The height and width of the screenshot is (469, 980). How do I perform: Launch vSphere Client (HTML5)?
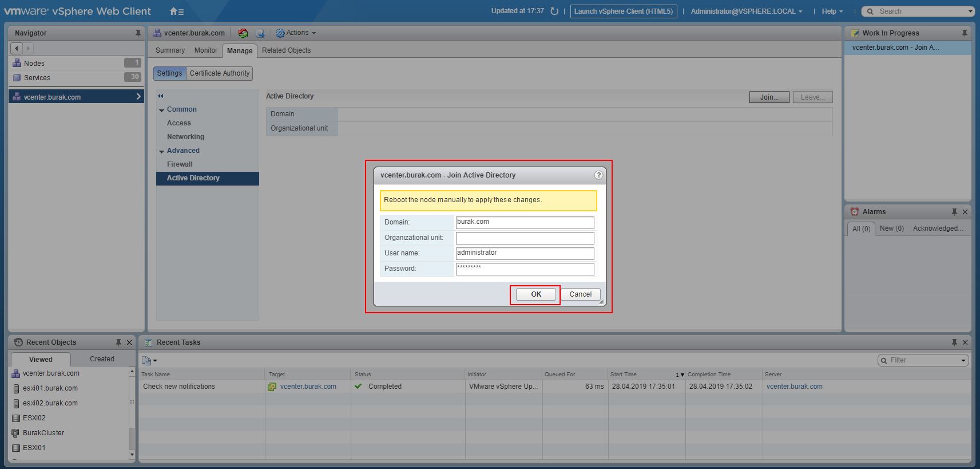(x=624, y=11)
